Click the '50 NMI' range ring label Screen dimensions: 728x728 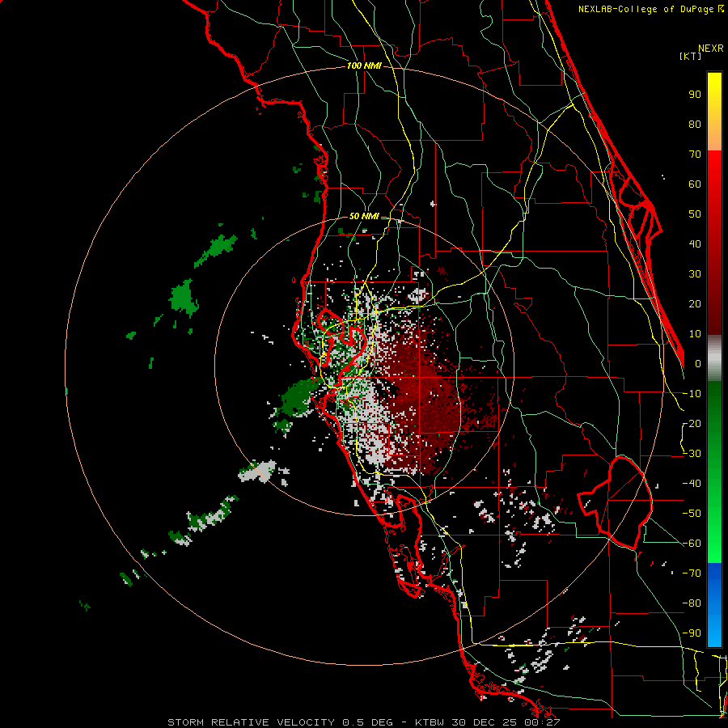[364, 216]
